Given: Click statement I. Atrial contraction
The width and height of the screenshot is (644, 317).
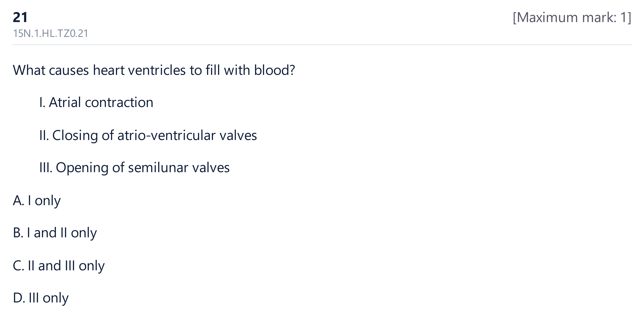Looking at the screenshot, I should [x=96, y=102].
